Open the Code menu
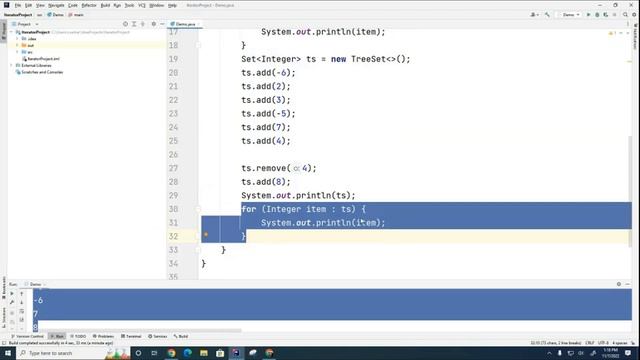Screen dimensions: 640x360 tap(73, 5)
